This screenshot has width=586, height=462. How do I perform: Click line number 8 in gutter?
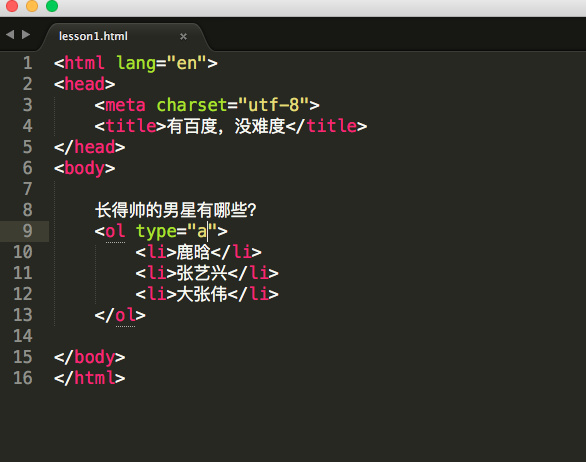[x=27, y=210]
